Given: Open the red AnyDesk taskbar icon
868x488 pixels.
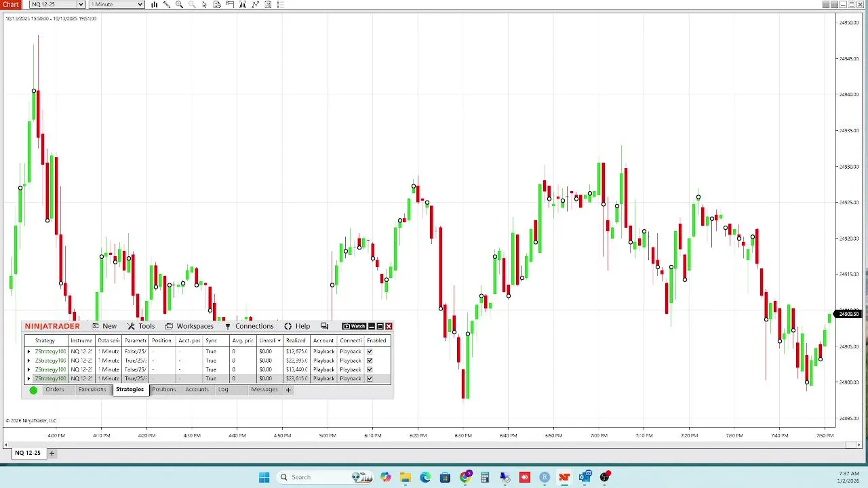Looking at the screenshot, I should [x=525, y=477].
